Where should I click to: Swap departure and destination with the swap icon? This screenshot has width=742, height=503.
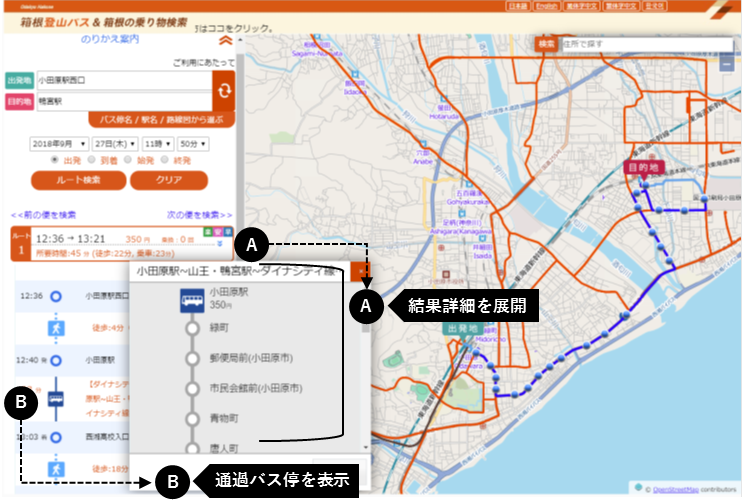[x=224, y=90]
